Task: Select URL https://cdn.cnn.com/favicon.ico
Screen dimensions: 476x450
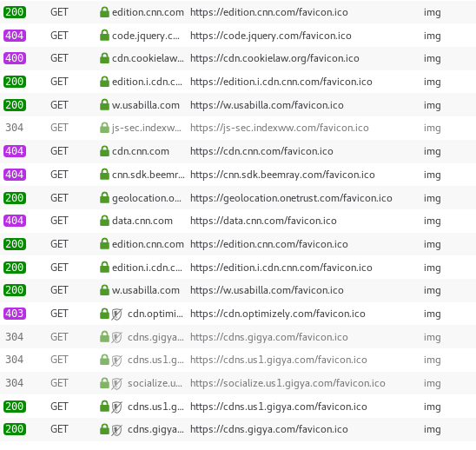Action: (x=261, y=151)
